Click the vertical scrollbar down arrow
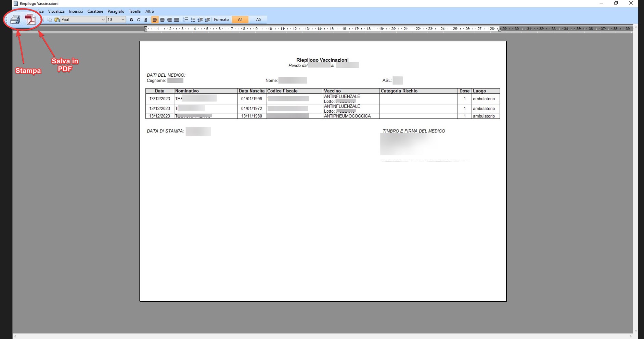 pyautogui.click(x=636, y=331)
